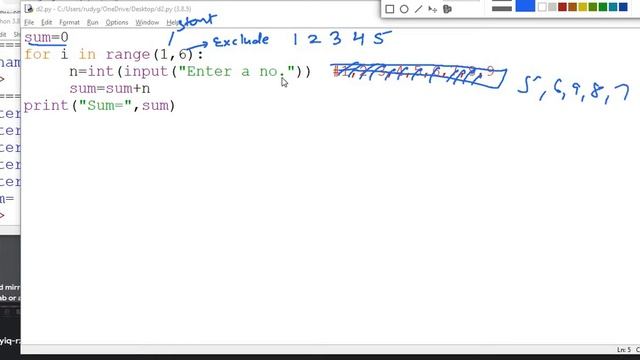Click the 'n=int(input("Enter a no."))' line
This screenshot has width=640, height=360.
click(190, 71)
